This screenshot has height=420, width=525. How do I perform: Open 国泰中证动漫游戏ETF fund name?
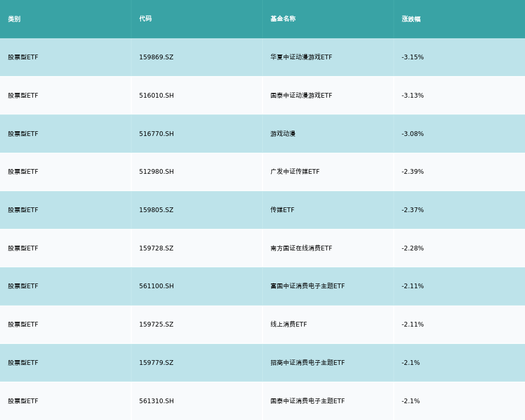click(x=301, y=96)
